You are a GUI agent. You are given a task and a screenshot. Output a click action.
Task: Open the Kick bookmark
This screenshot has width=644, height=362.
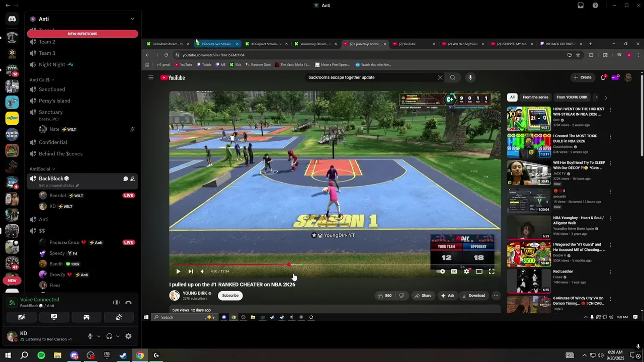coord(235,64)
